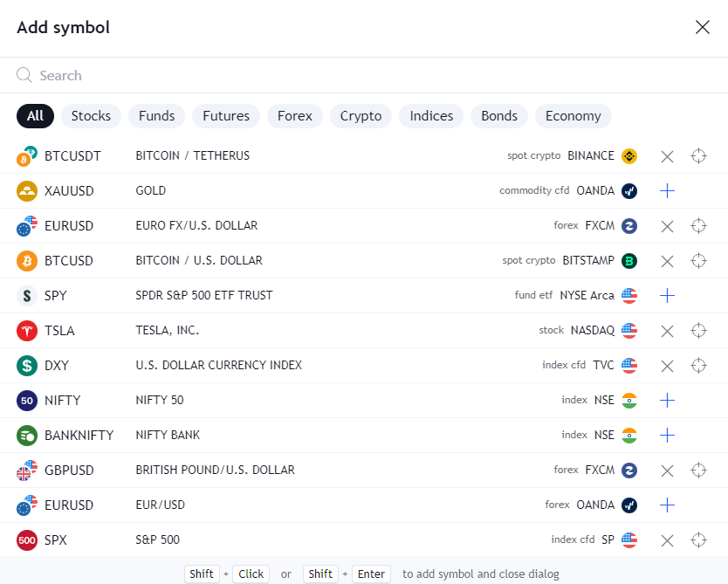Locate DXY with crosshair icon
Image resolution: width=728 pixels, height=584 pixels.
(x=698, y=366)
